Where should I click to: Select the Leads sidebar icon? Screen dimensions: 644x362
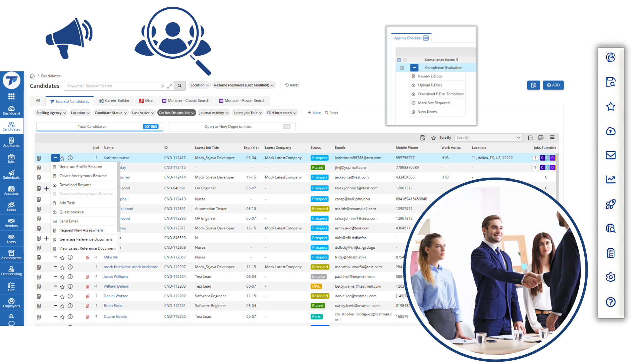click(11, 206)
